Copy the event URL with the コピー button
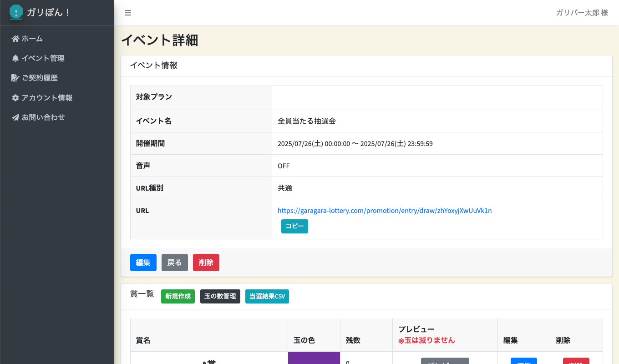Image resolution: width=619 pixels, height=364 pixels. [294, 226]
